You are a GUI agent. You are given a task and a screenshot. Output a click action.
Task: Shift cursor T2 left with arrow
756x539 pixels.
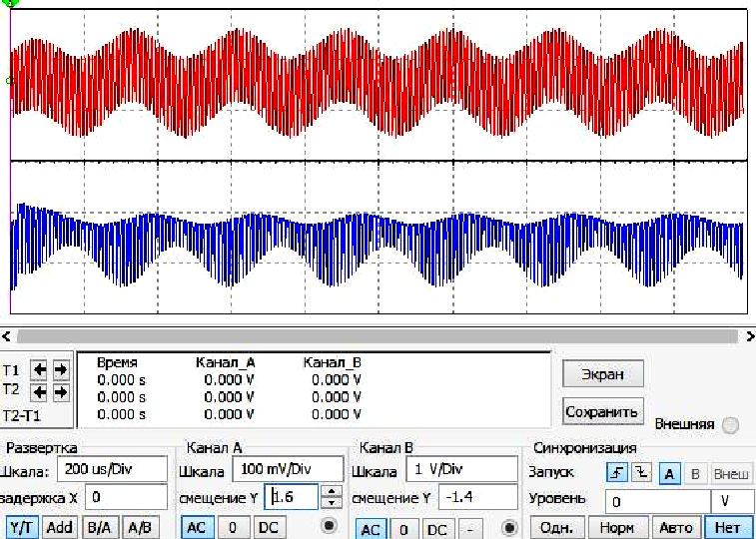(40, 389)
